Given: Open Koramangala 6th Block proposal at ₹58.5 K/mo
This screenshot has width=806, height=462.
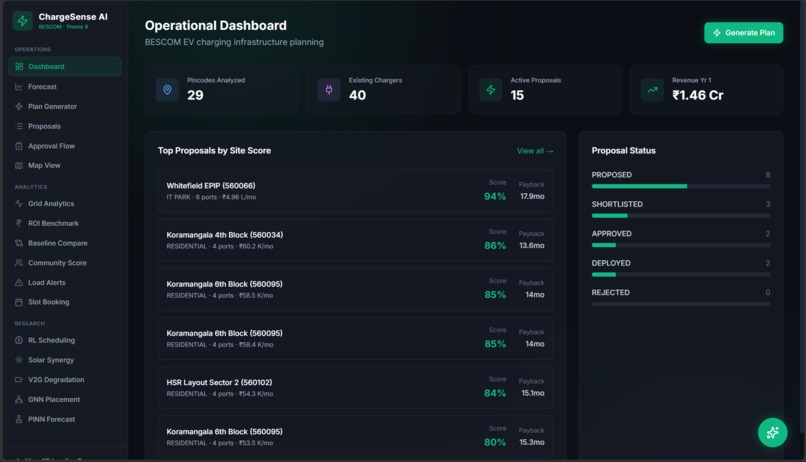Looking at the screenshot, I should tap(355, 289).
